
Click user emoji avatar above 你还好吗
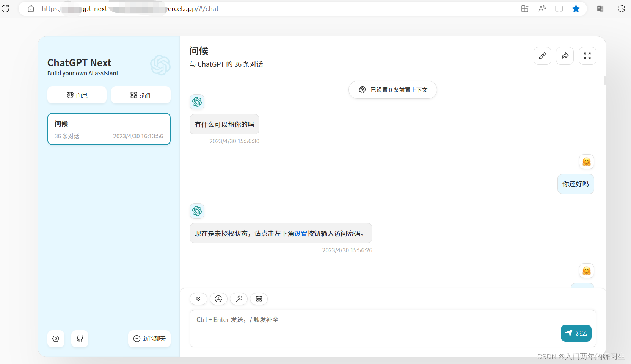click(x=587, y=162)
